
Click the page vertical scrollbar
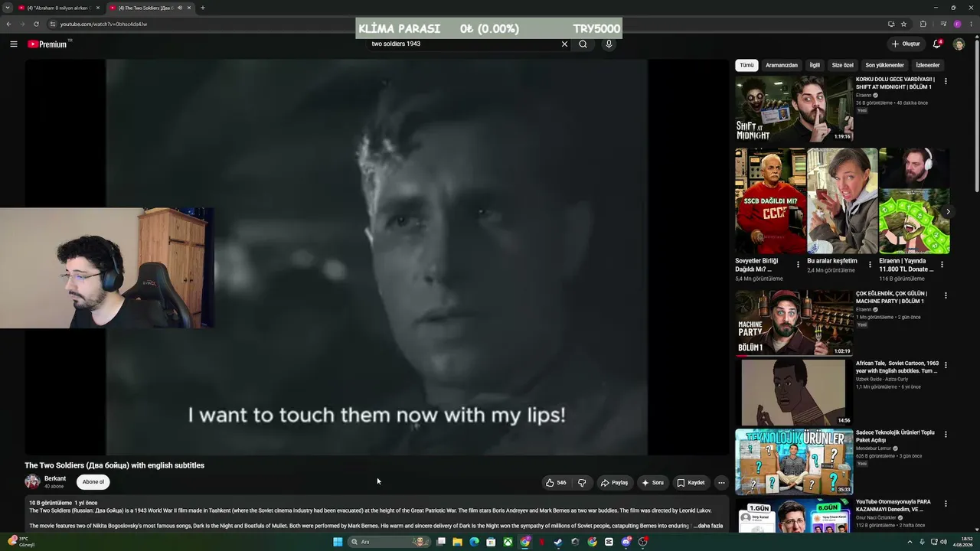(976, 115)
